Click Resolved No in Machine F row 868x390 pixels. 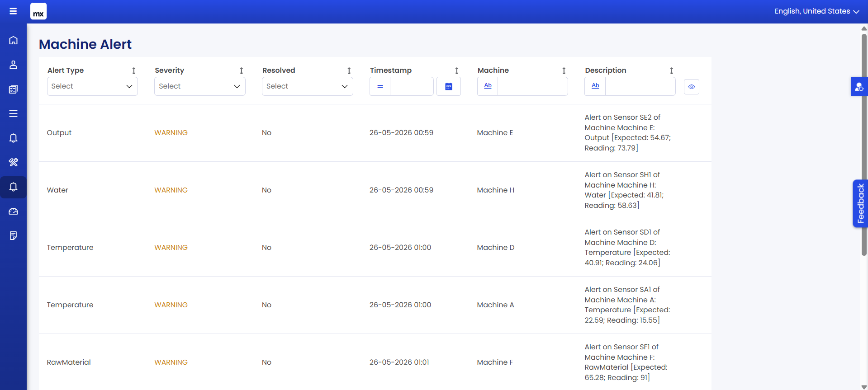tap(266, 362)
